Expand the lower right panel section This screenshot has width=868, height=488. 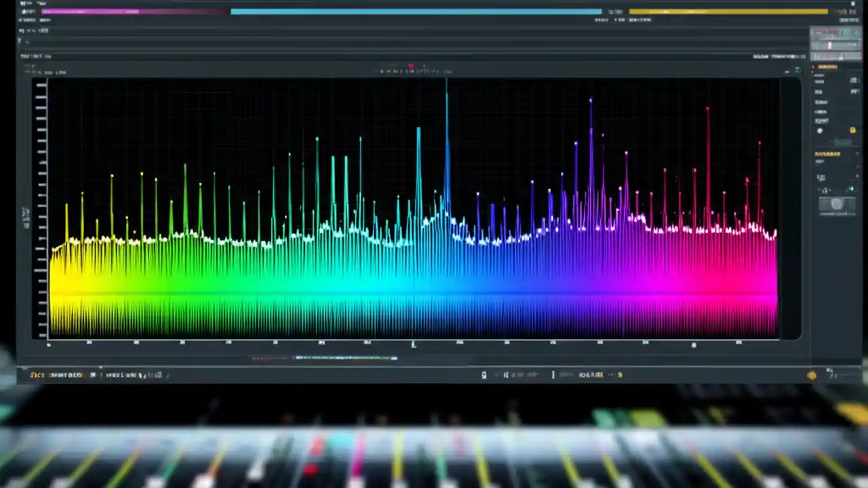861,154
